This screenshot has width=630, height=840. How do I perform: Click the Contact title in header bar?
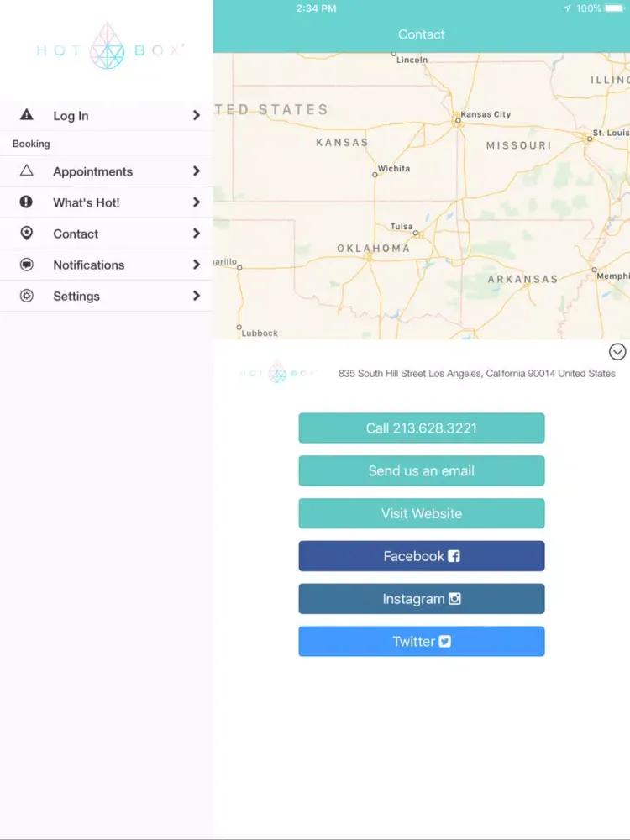coord(422,34)
